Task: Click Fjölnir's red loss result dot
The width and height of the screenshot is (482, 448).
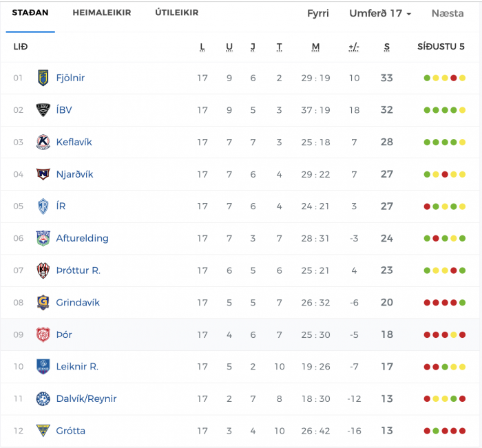Action: [x=453, y=78]
